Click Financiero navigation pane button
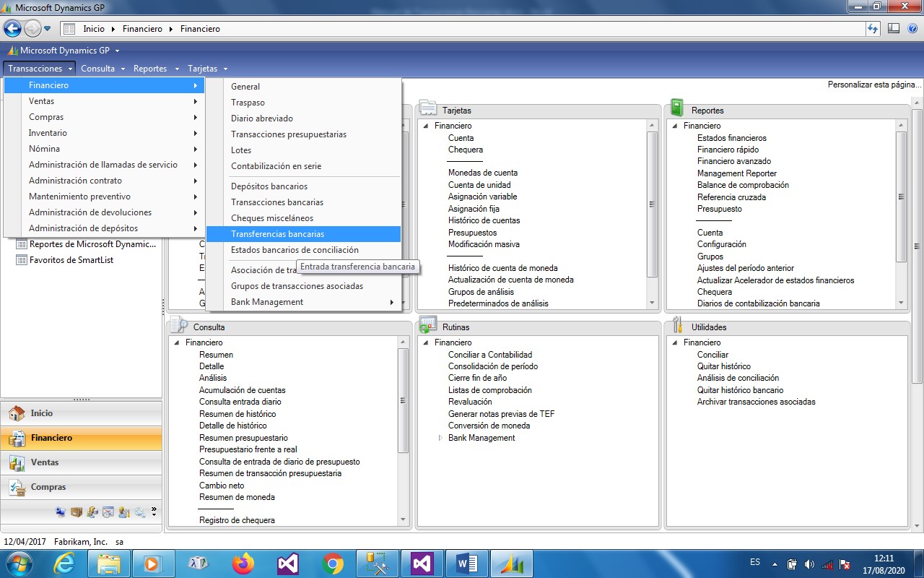 pyautogui.click(x=81, y=438)
